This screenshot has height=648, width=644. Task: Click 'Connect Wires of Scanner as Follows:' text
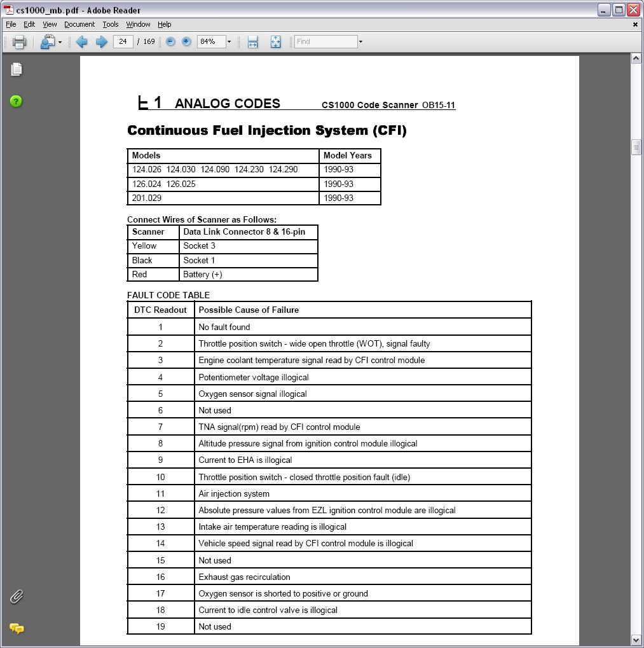[202, 219]
